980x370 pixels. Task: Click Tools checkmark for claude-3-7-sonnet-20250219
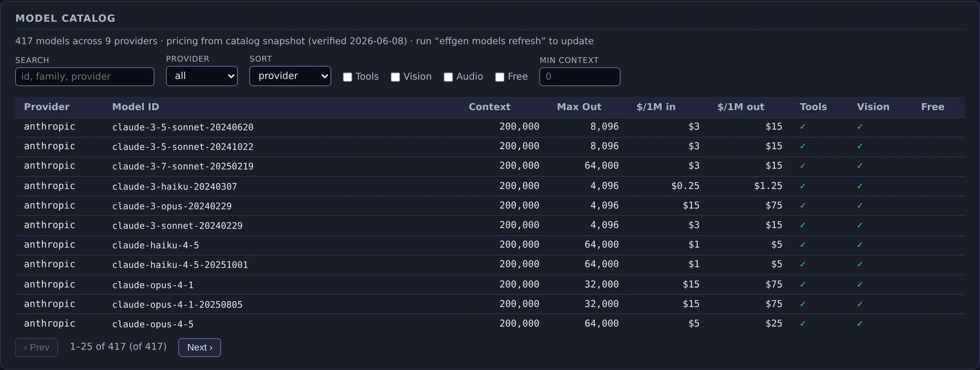(803, 166)
